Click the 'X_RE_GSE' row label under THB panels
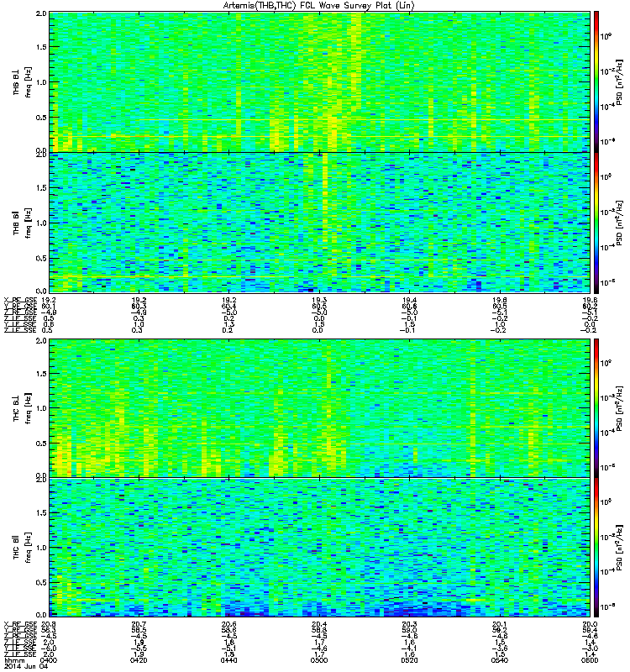The width and height of the screenshot is (630, 672). pos(20,300)
